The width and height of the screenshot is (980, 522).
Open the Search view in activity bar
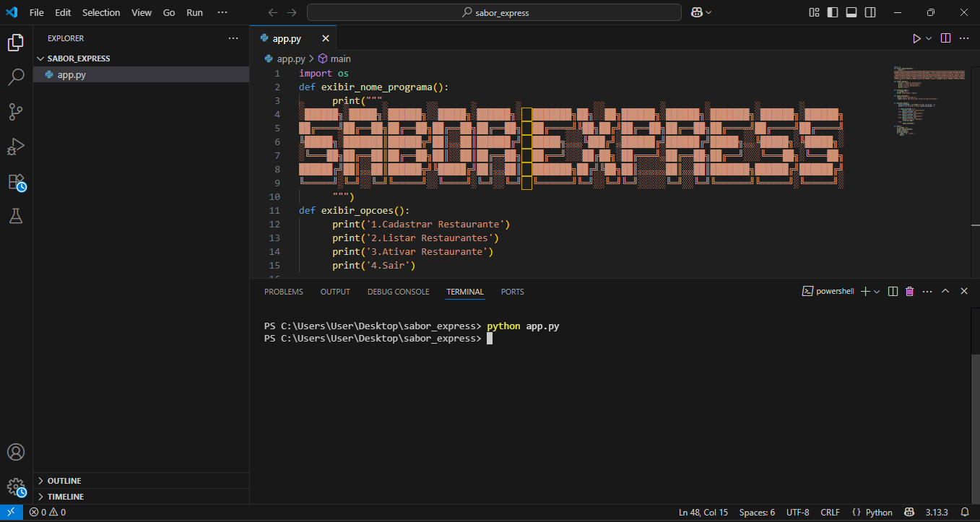click(x=16, y=77)
